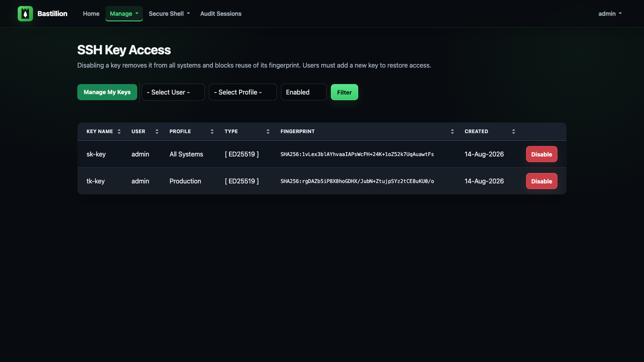Click the Bastillion castle logo icon
This screenshot has height=362, width=644.
(25, 14)
